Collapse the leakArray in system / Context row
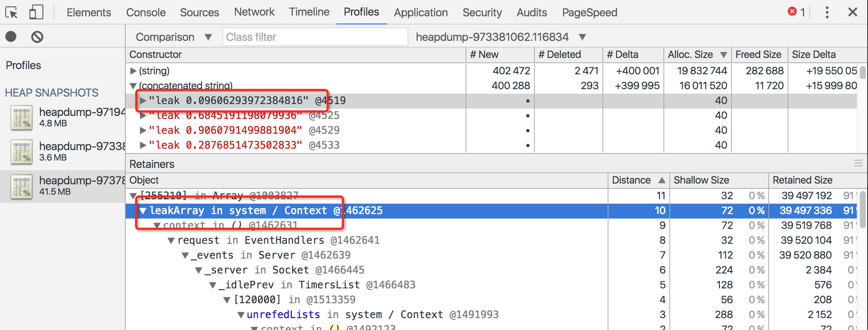Screen dimensions: 868x330 tap(143, 211)
